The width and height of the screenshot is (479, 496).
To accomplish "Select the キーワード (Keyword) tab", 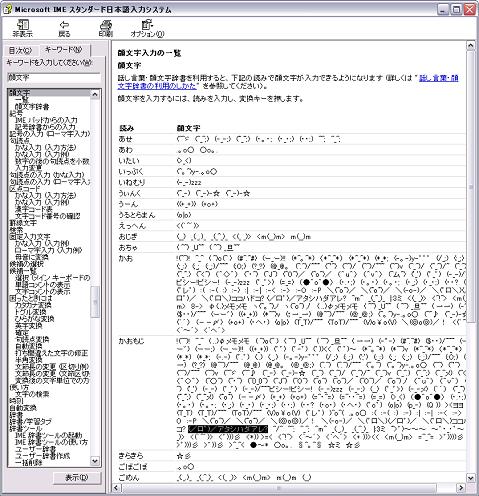I will [x=64, y=50].
